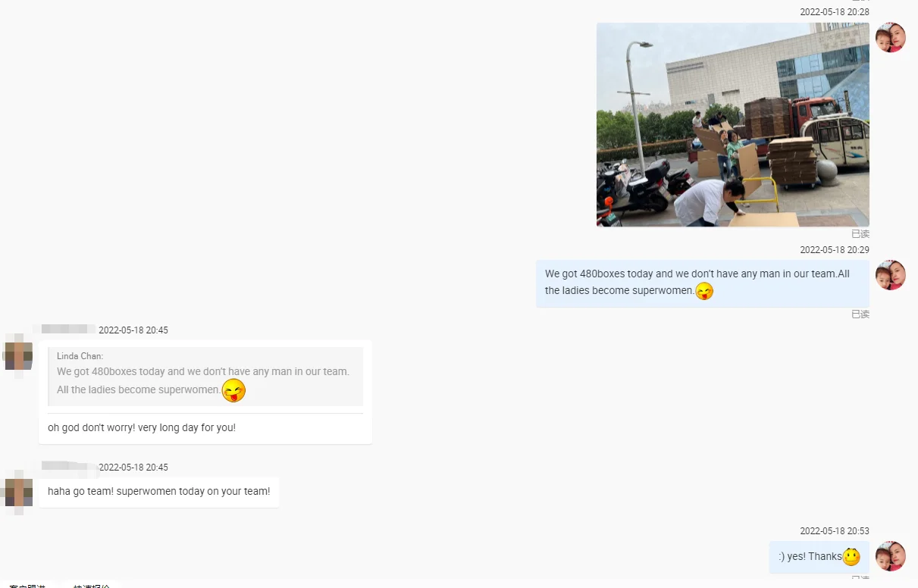Click the tongue-out emoji inside the quoted message
This screenshot has height=588, width=918.
tap(233, 390)
